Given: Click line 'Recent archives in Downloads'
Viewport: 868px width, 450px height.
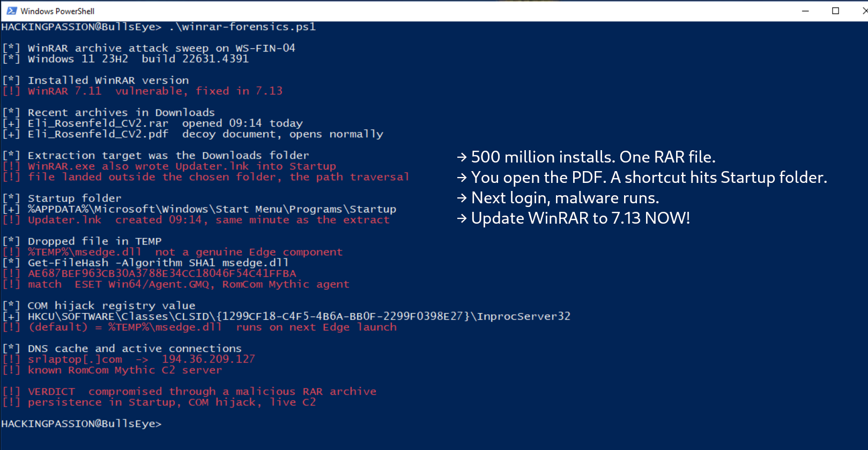Looking at the screenshot, I should coord(121,113).
